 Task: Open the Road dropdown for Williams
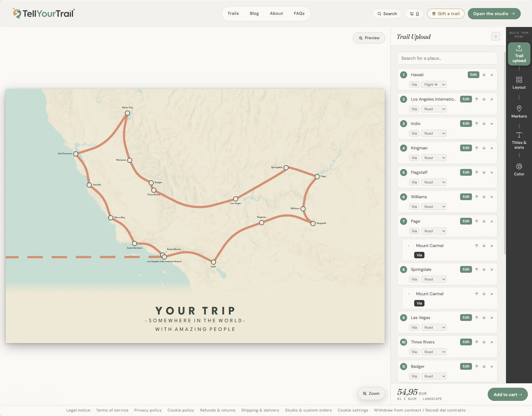click(x=434, y=206)
